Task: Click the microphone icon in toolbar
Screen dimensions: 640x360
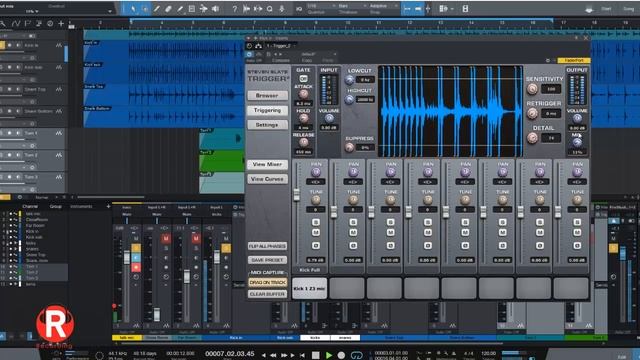Action: (x=281, y=9)
